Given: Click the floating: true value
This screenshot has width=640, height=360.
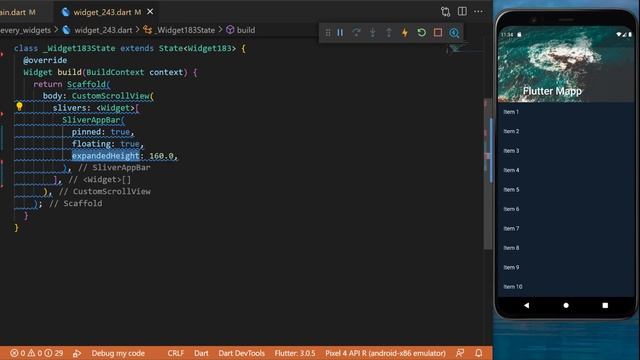Looking at the screenshot, I should (130, 144).
